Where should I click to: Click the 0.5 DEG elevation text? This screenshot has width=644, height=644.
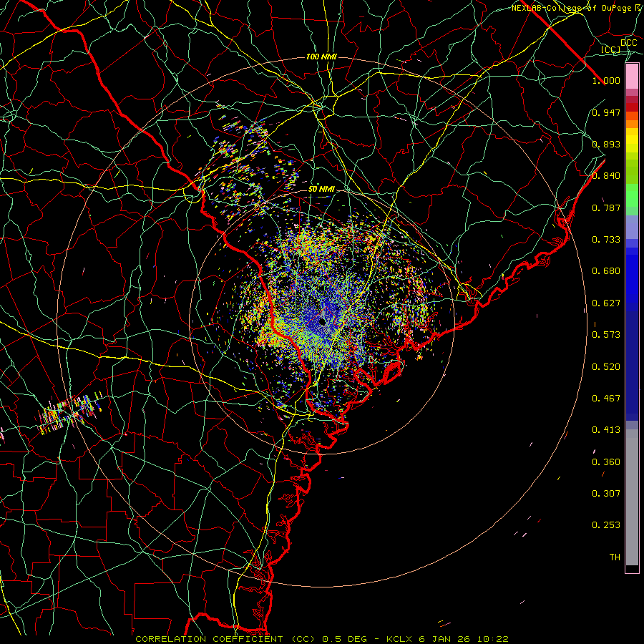coord(346,639)
